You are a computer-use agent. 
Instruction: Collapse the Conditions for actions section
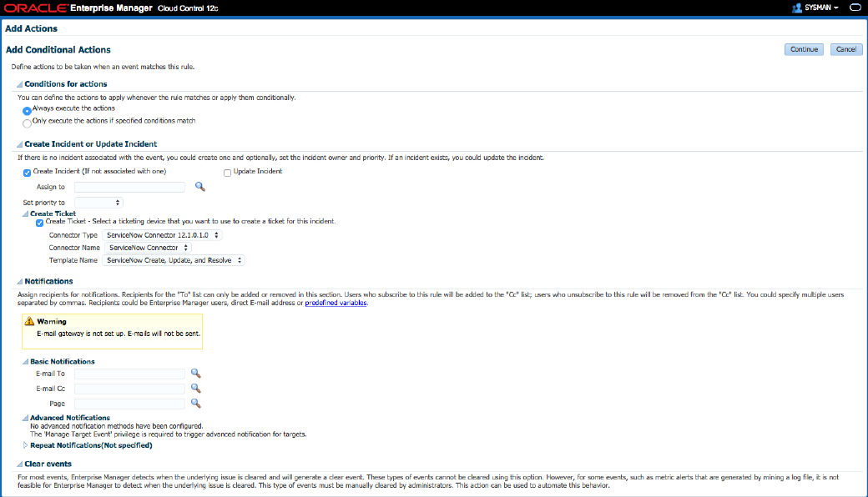(x=19, y=84)
